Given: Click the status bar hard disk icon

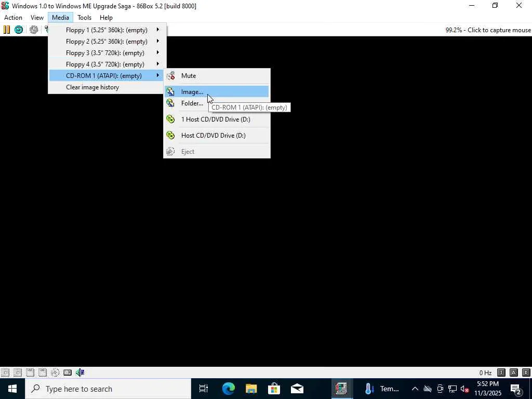Looking at the screenshot, I should pos(68,373).
